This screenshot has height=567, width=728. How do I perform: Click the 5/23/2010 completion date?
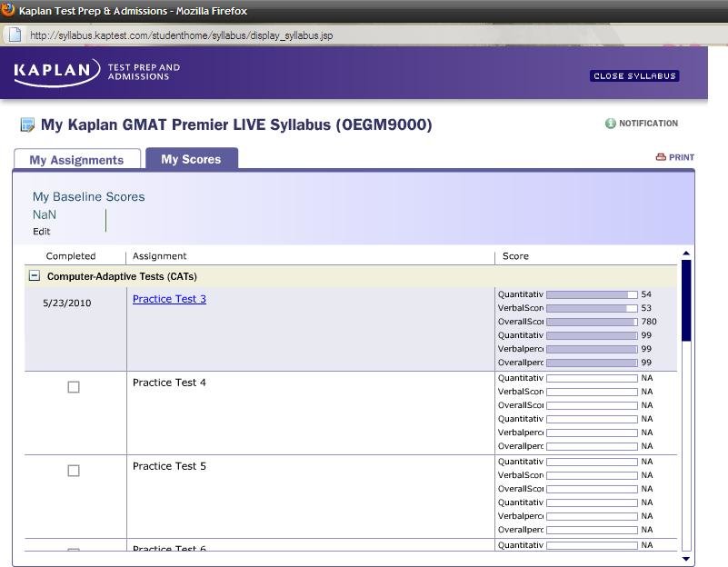pos(67,303)
